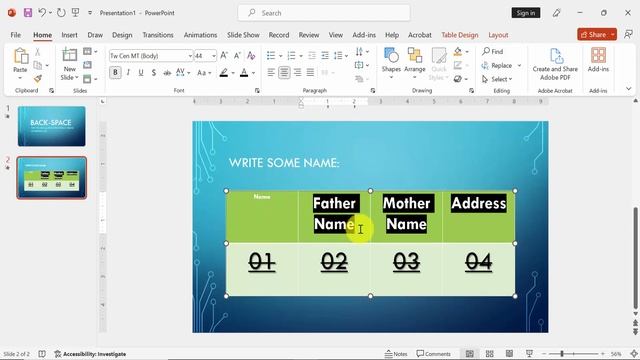Switch to Insert tab

(x=69, y=35)
